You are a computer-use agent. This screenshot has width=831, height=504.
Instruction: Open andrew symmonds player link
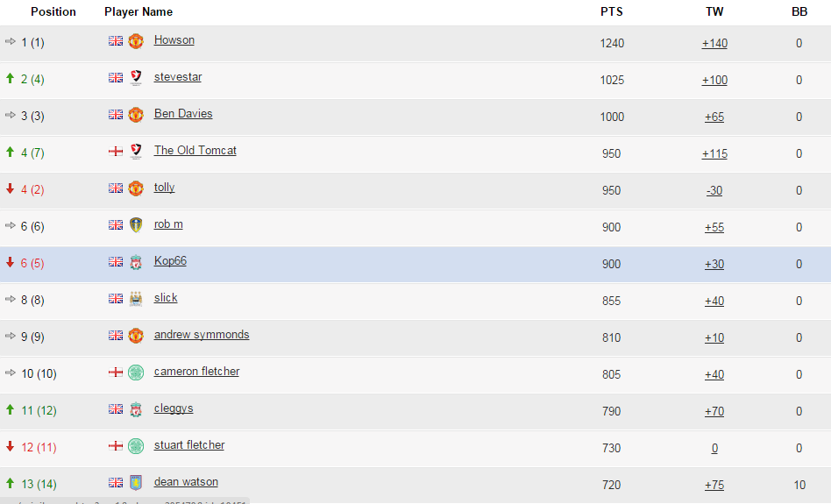(x=202, y=335)
